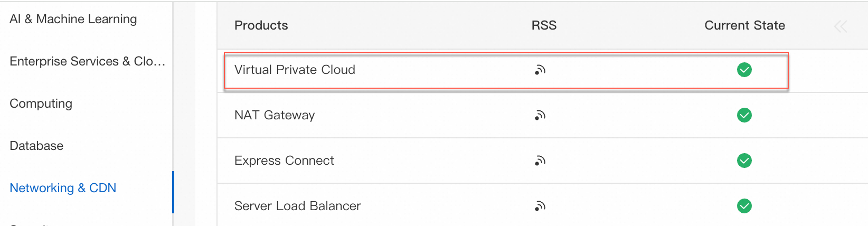Open the NAT Gateway RSS feed icon
The height and width of the screenshot is (226, 868).
coord(540,115)
